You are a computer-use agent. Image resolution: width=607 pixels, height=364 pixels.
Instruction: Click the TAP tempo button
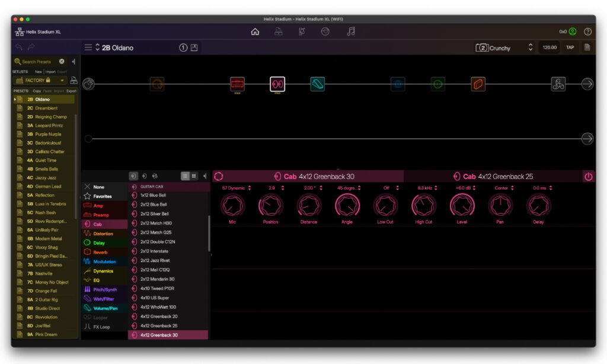[569, 47]
